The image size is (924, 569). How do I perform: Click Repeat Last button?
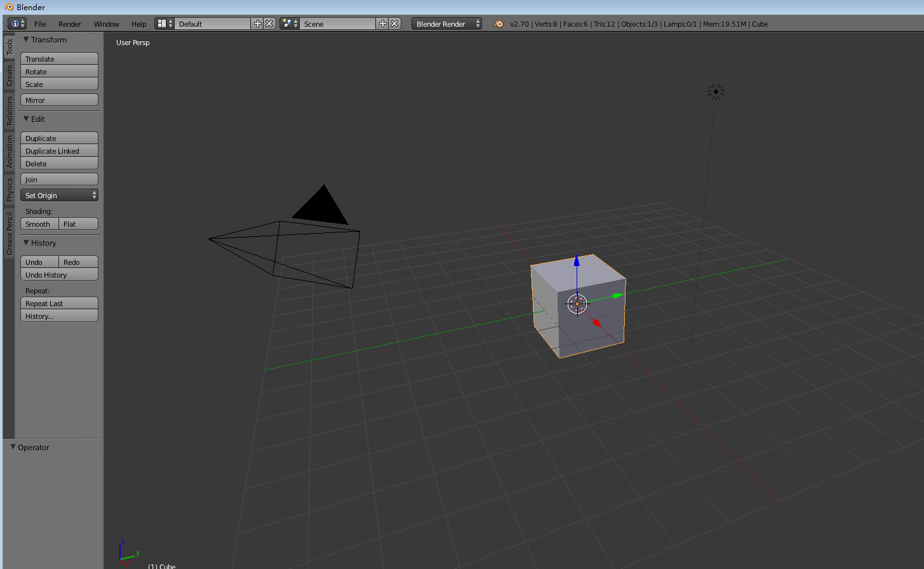pyautogui.click(x=59, y=303)
